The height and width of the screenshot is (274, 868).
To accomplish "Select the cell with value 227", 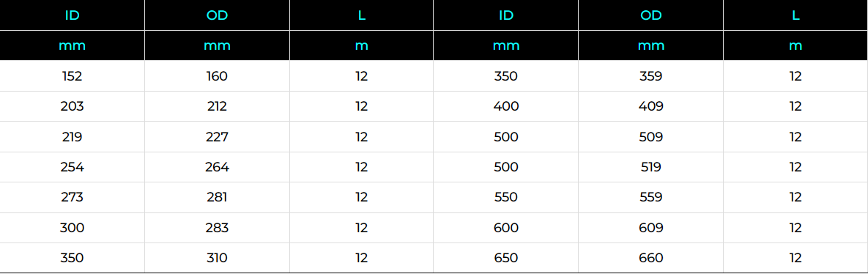I will [x=217, y=137].
